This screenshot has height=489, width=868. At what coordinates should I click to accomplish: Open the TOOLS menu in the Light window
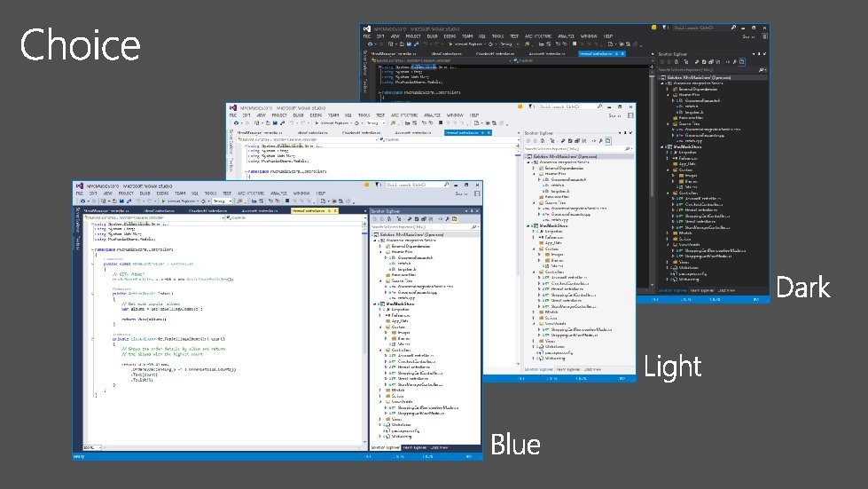(364, 115)
